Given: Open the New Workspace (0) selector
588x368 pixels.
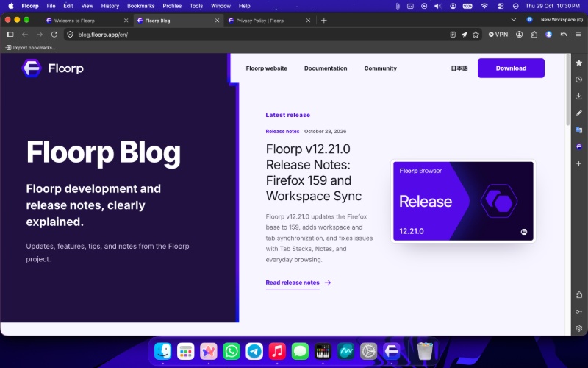Looking at the screenshot, I should tap(562, 20).
